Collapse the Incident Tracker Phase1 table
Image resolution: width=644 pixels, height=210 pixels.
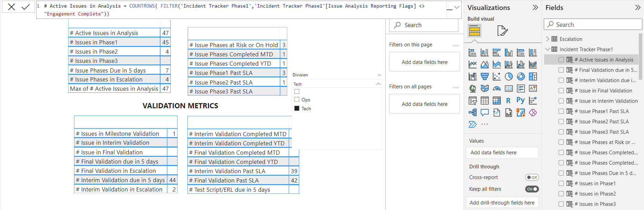point(548,49)
